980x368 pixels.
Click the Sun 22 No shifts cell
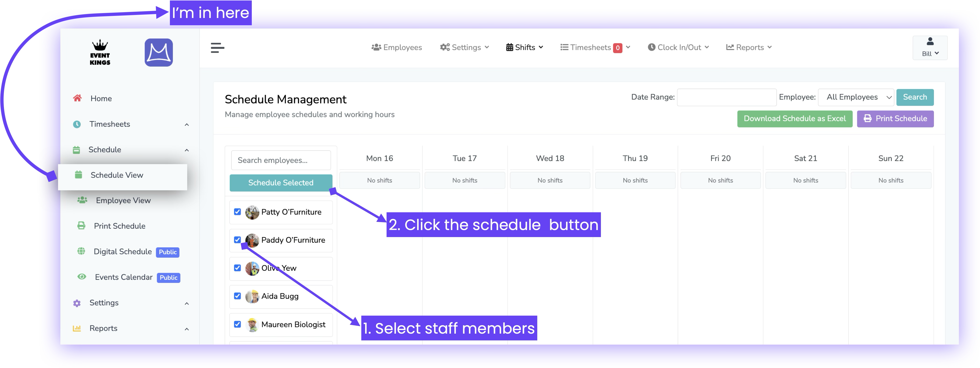click(x=891, y=180)
